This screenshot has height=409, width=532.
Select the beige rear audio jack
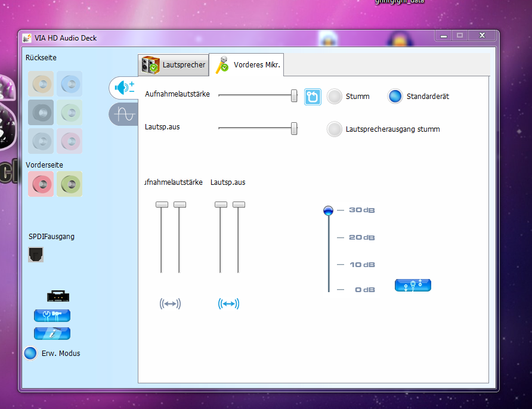pyautogui.click(x=41, y=83)
